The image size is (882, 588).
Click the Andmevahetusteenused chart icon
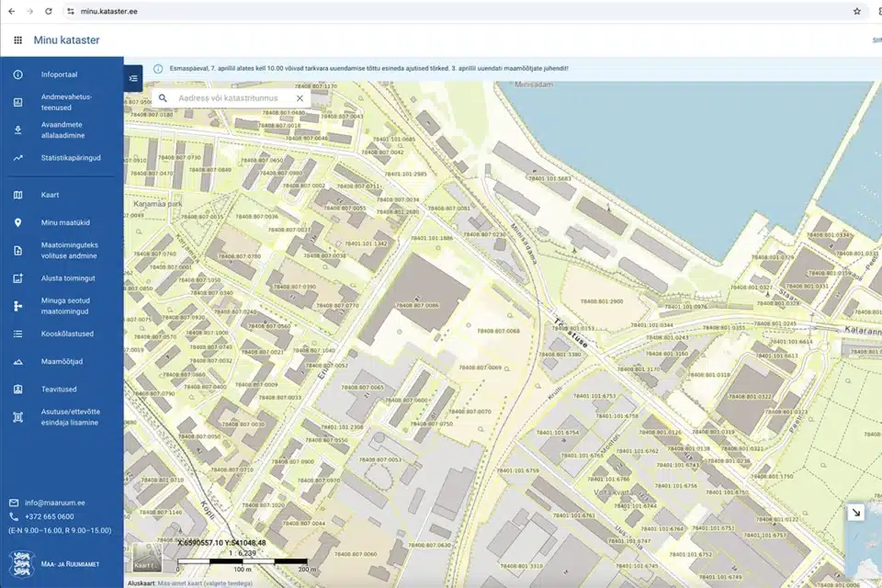click(18, 102)
